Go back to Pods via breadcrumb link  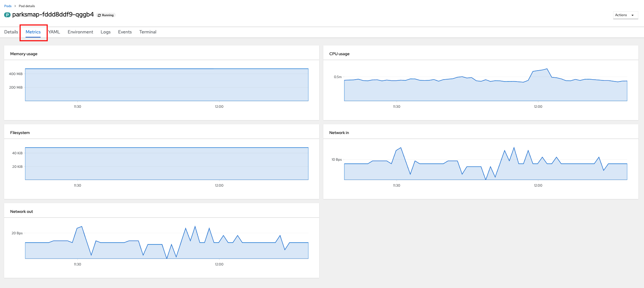point(8,6)
